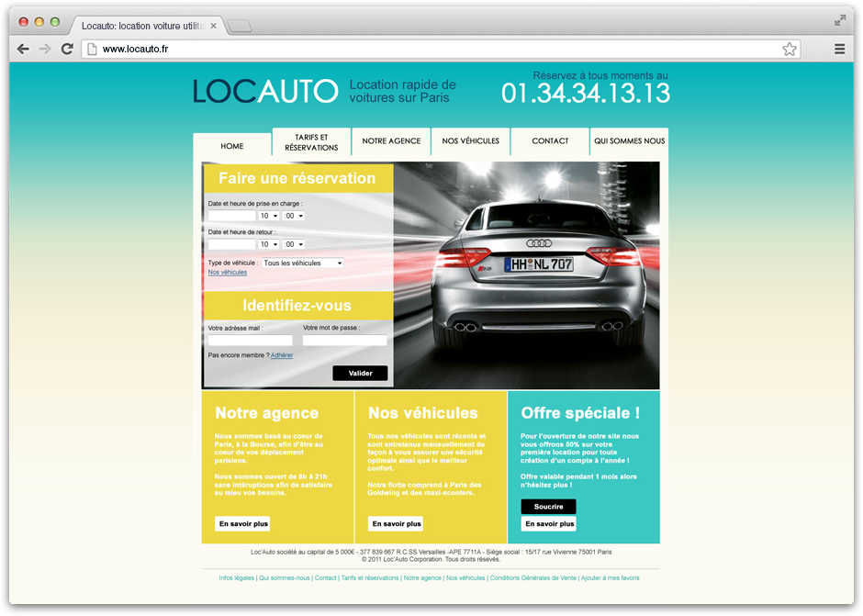Viewport: 863px width, 616px height.
Task: Open the pickup hour dropdown
Action: (x=269, y=217)
